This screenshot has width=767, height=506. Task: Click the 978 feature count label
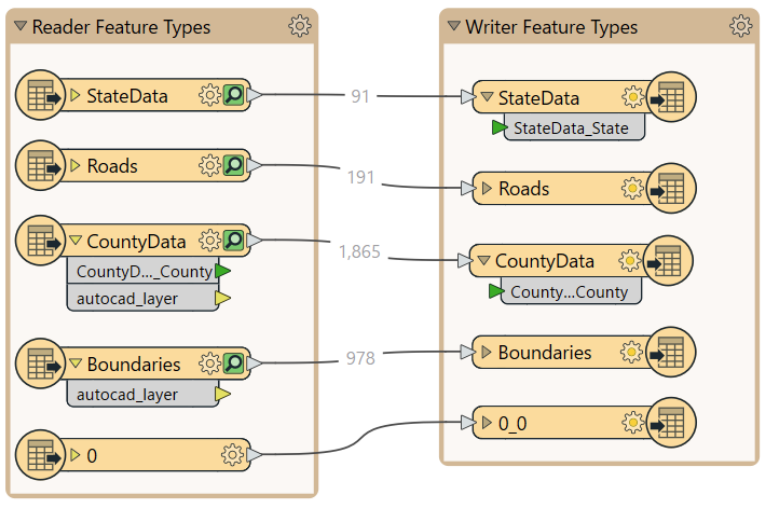point(361,358)
